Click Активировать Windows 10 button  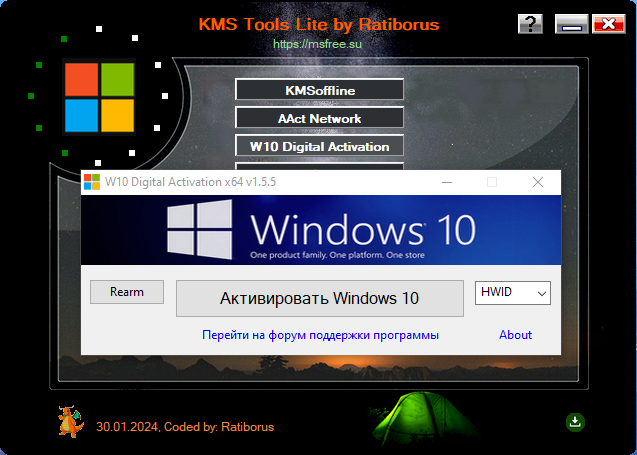pos(319,298)
